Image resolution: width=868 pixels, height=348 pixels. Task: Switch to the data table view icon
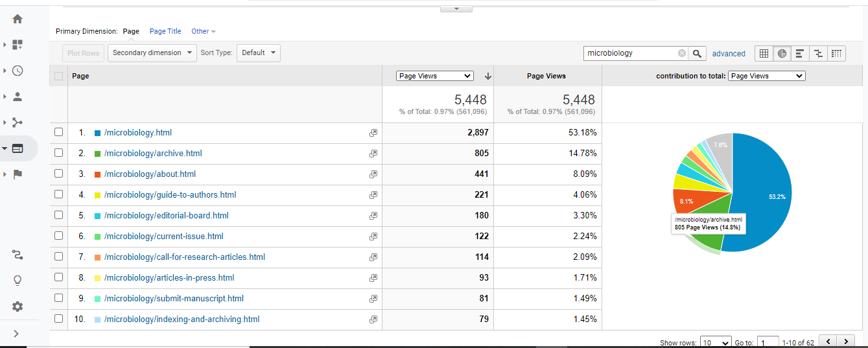tap(764, 53)
